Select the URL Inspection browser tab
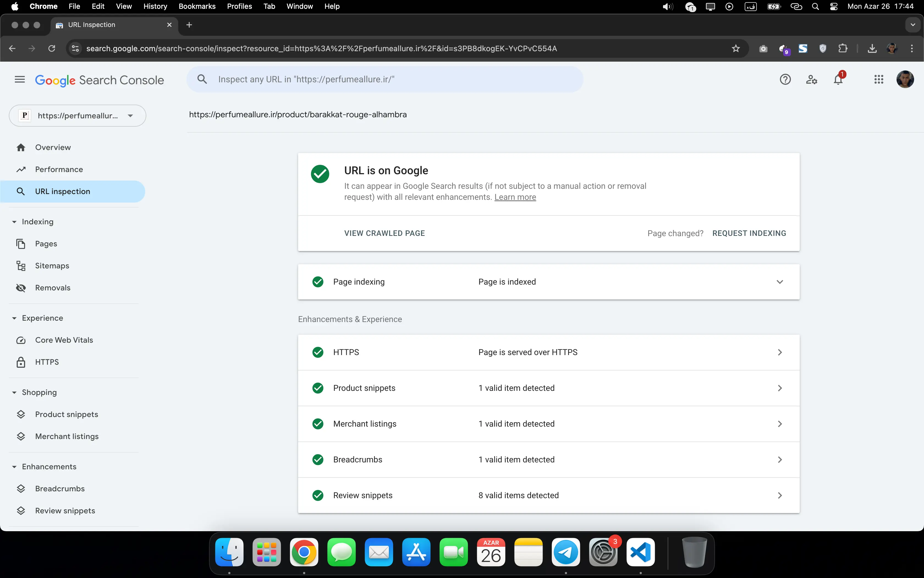The image size is (924, 578). pyautogui.click(x=114, y=25)
